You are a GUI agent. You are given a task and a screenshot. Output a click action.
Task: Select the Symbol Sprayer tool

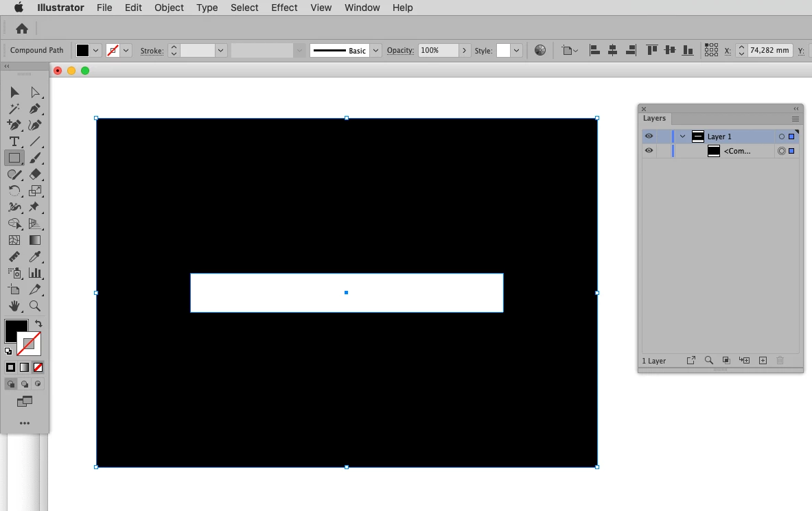(x=14, y=273)
